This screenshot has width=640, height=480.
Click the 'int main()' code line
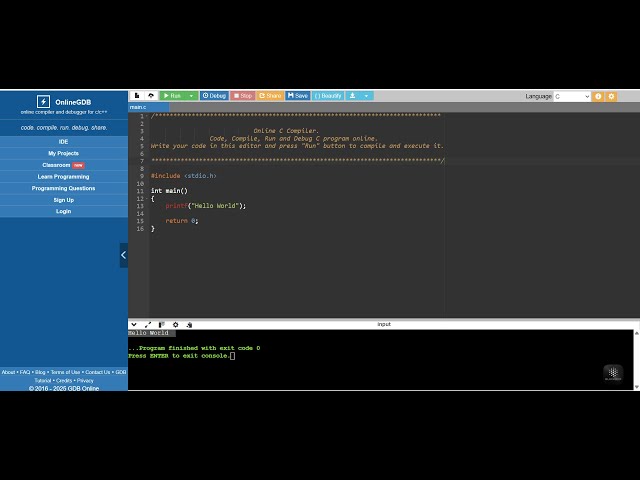(169, 191)
